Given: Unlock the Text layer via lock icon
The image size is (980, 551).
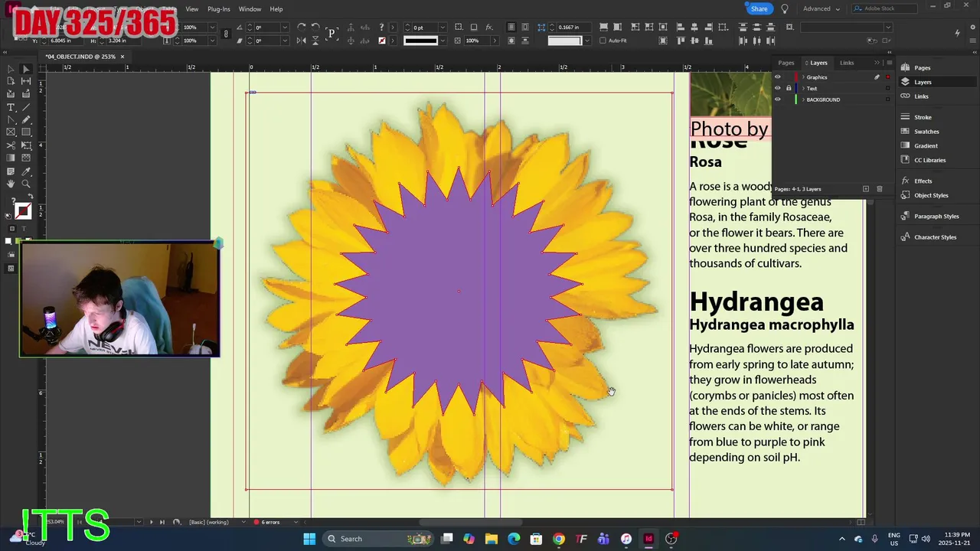Looking at the screenshot, I should point(789,89).
